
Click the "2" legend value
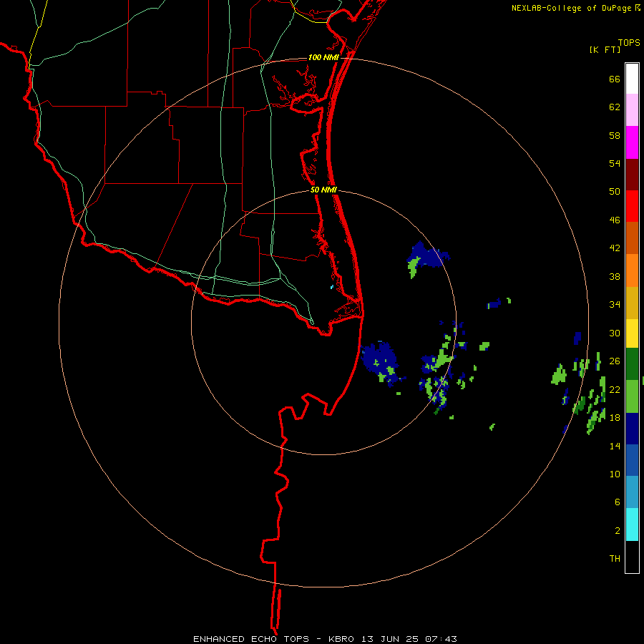click(618, 531)
